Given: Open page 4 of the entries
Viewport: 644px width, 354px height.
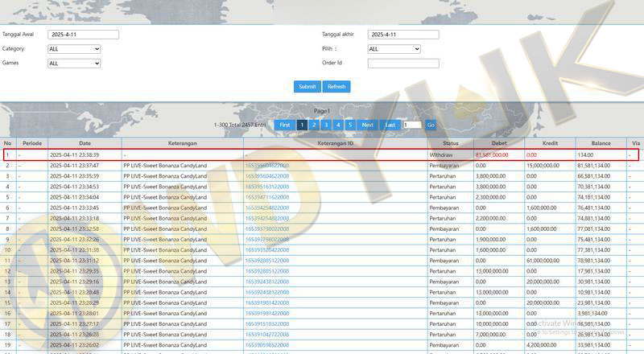Looking at the screenshot, I should tap(337, 125).
